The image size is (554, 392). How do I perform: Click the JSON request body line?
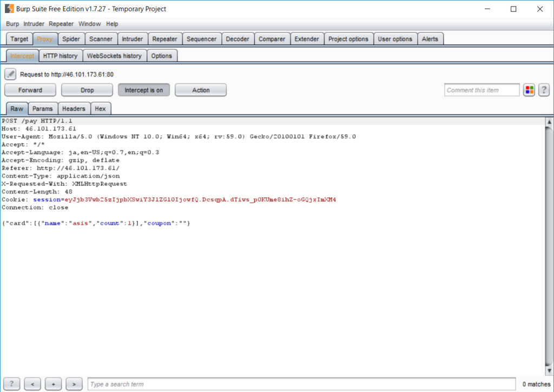pos(96,223)
